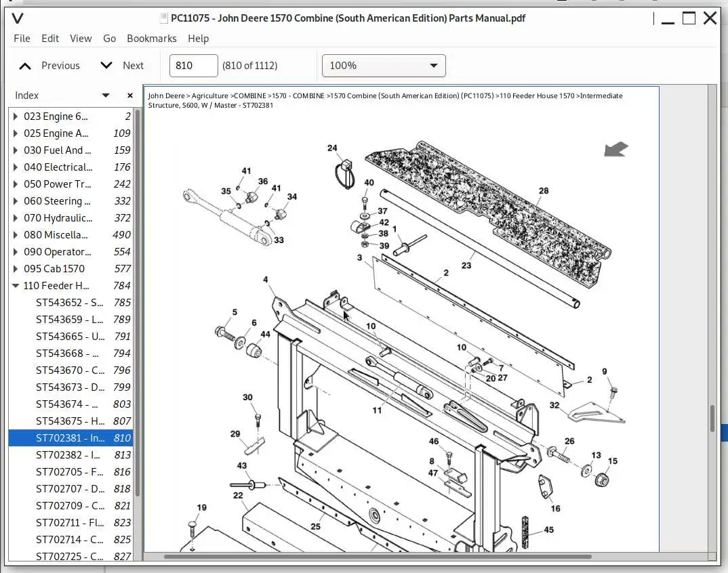728x573 pixels.
Task: Click the Next button label
Action: [134, 66]
